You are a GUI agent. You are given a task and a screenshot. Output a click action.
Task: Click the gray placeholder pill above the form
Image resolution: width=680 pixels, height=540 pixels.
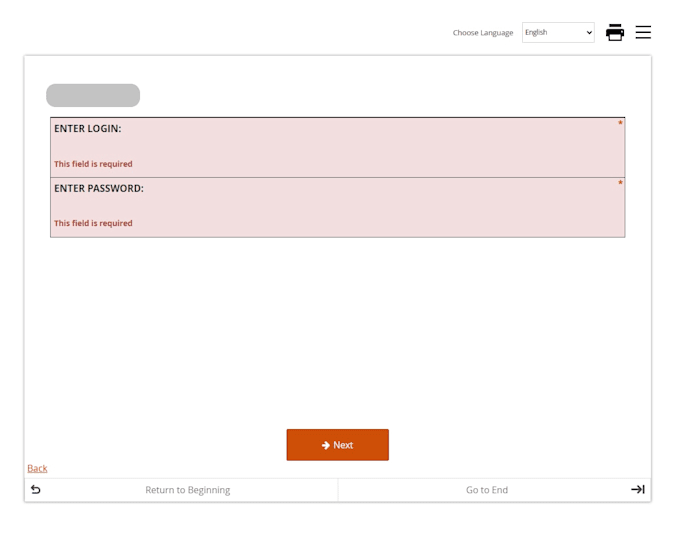(x=93, y=95)
